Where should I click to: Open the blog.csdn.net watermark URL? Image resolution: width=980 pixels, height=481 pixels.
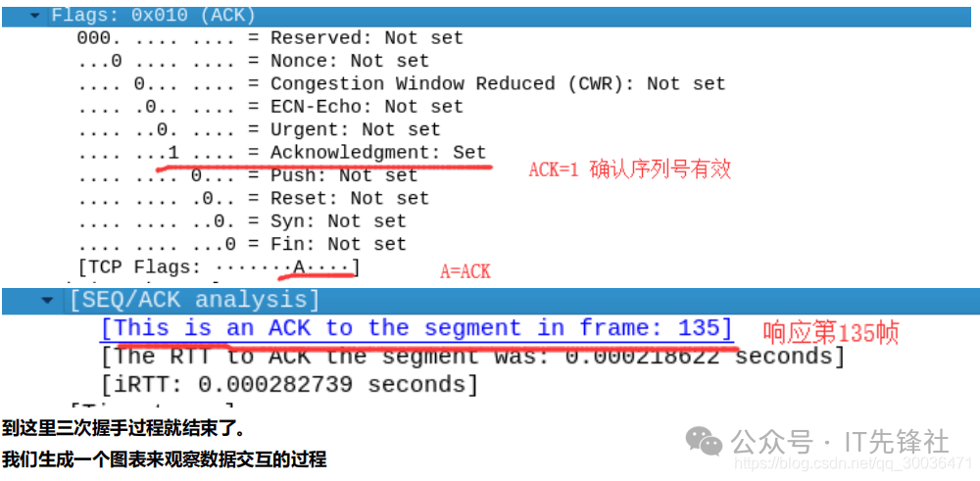pyautogui.click(x=853, y=462)
